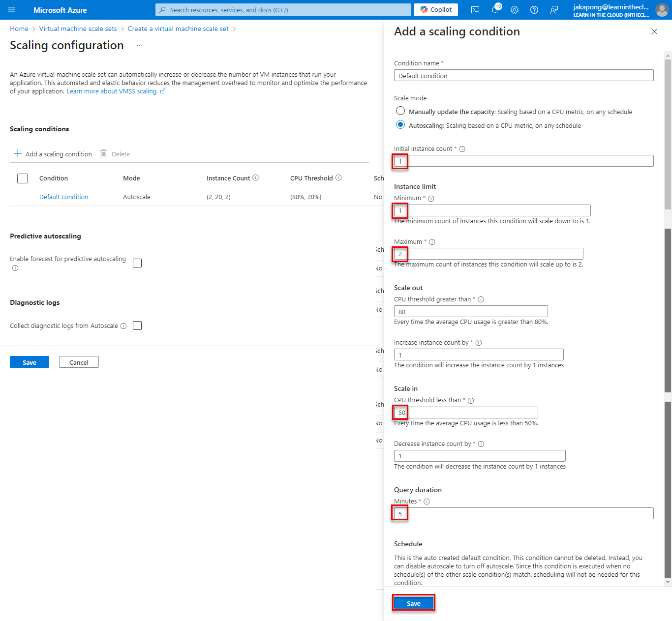The width and height of the screenshot is (672, 621).
Task: Click CPU threshold less than field
Action: 466,413
